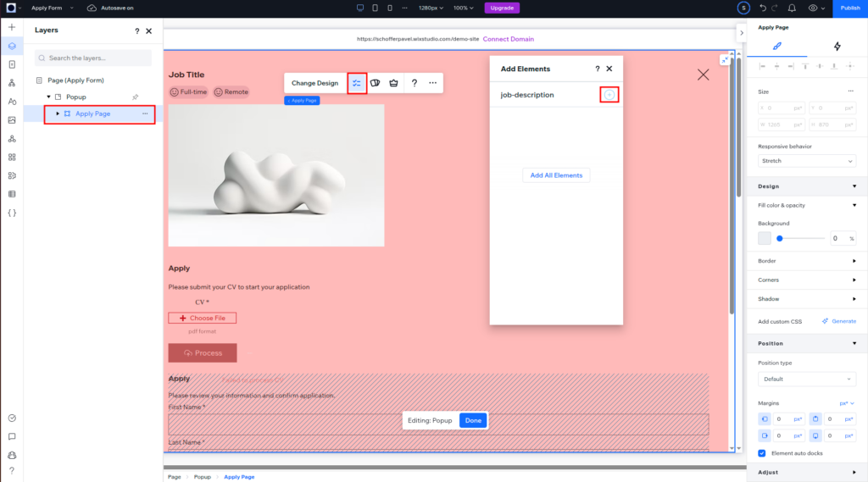The image size is (868, 482).
Task: Open the code braces icon in sidebar
Action: tap(12, 213)
